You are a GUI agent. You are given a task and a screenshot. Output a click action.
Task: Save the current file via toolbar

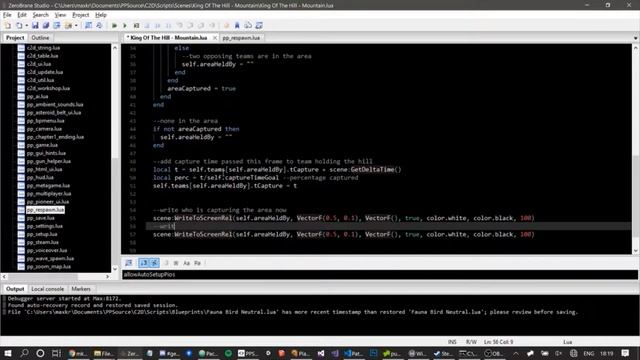(x=35, y=26)
